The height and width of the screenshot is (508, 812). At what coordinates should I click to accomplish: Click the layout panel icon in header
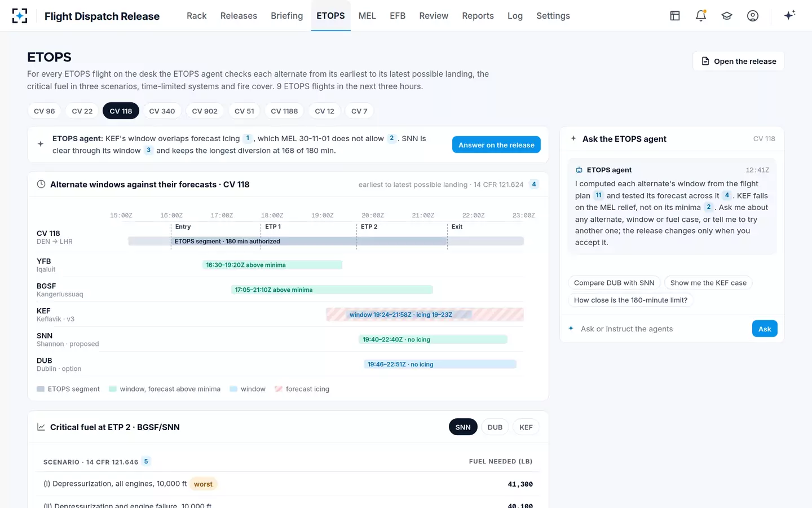click(675, 16)
